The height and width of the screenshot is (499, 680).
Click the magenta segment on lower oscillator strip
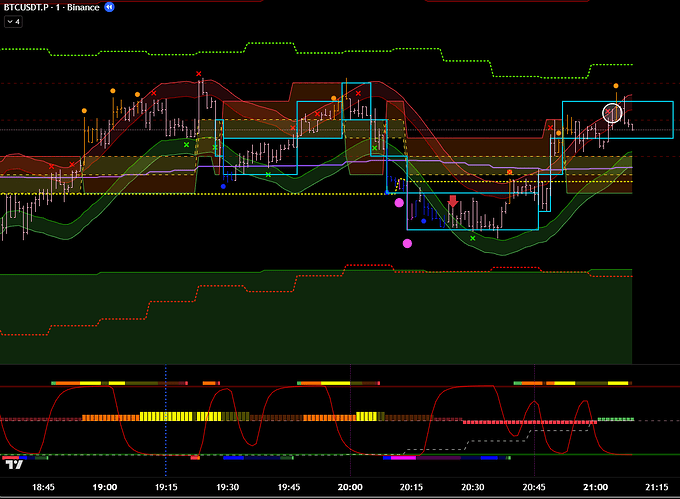(403, 457)
